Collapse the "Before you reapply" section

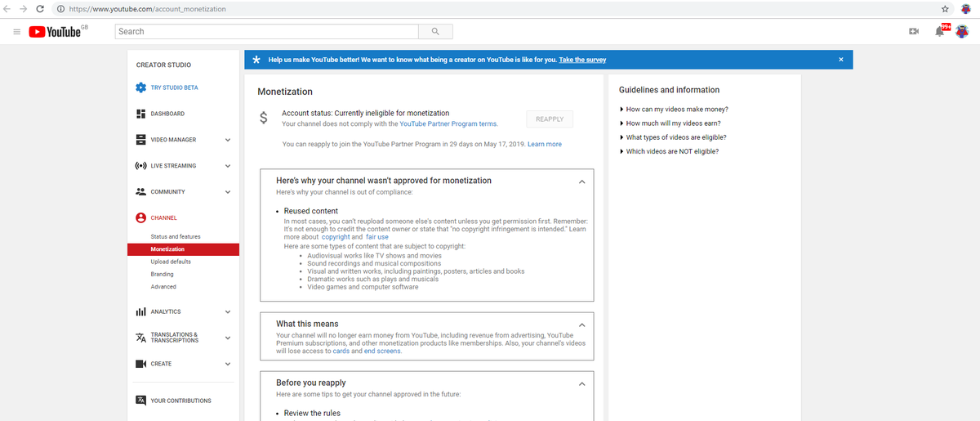point(582,383)
